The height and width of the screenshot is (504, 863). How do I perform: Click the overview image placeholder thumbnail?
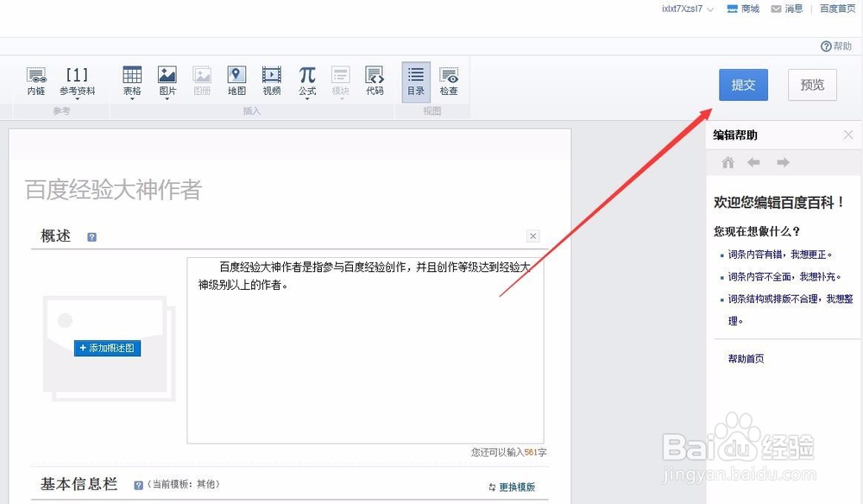(x=109, y=349)
